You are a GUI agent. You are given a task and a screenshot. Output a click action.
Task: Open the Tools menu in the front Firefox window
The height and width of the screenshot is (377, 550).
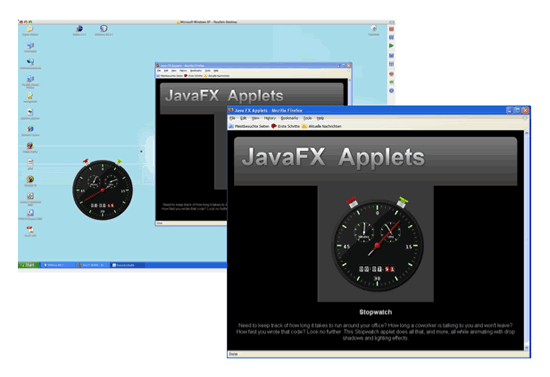click(308, 119)
